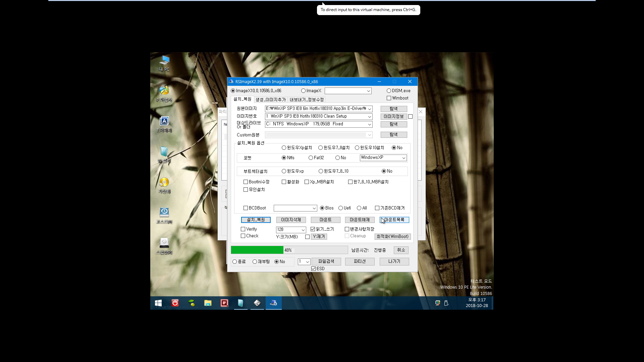Click the green leaf taskbar icon
The height and width of the screenshot is (362, 644).
[192, 303]
